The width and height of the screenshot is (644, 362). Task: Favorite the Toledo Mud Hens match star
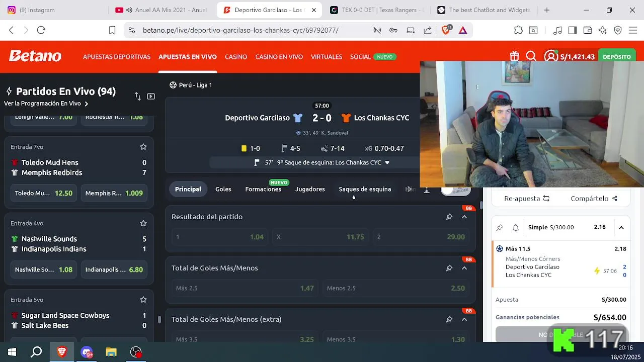tap(143, 147)
